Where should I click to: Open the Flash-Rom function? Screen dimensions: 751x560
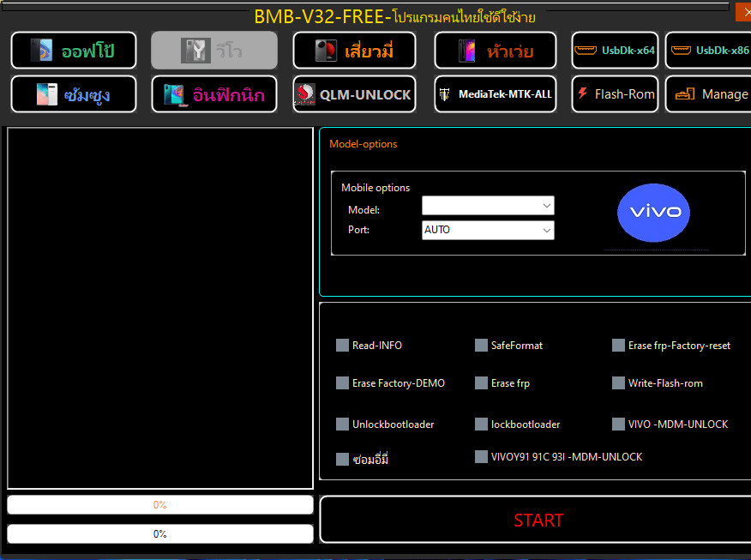615,94
